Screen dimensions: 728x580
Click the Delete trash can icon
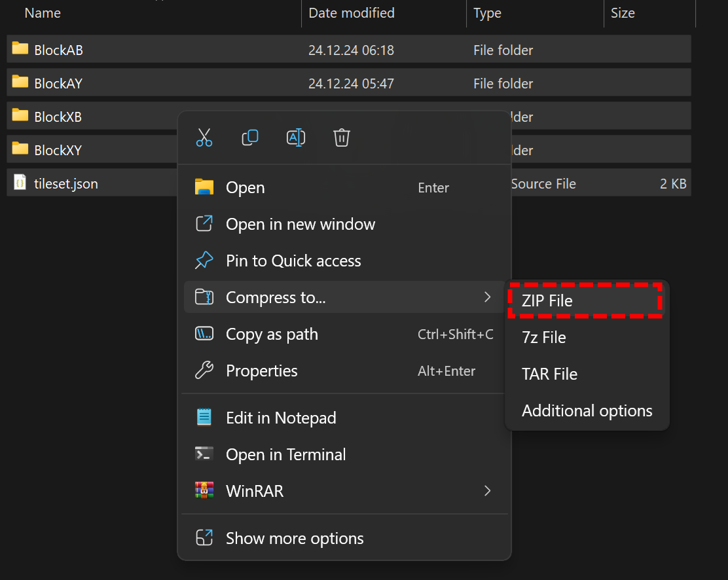pyautogui.click(x=341, y=137)
